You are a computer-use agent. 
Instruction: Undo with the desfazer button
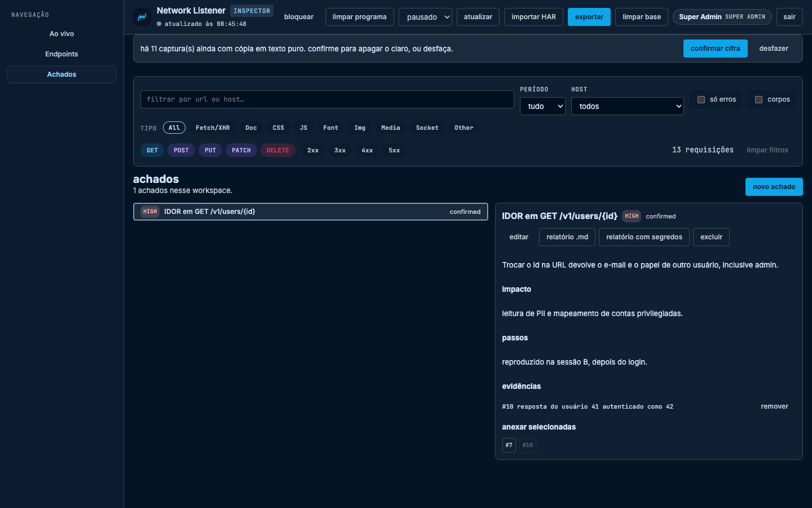pos(774,49)
